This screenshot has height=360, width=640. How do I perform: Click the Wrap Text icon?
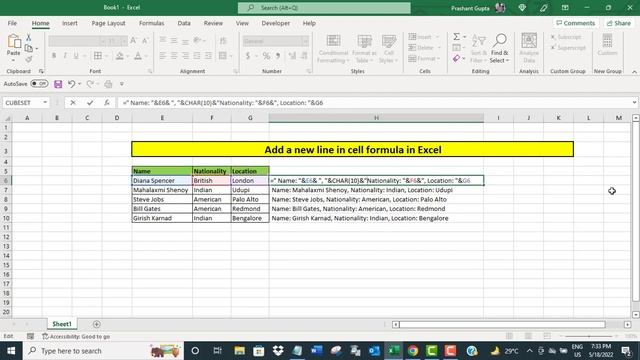pyautogui.click(x=223, y=41)
